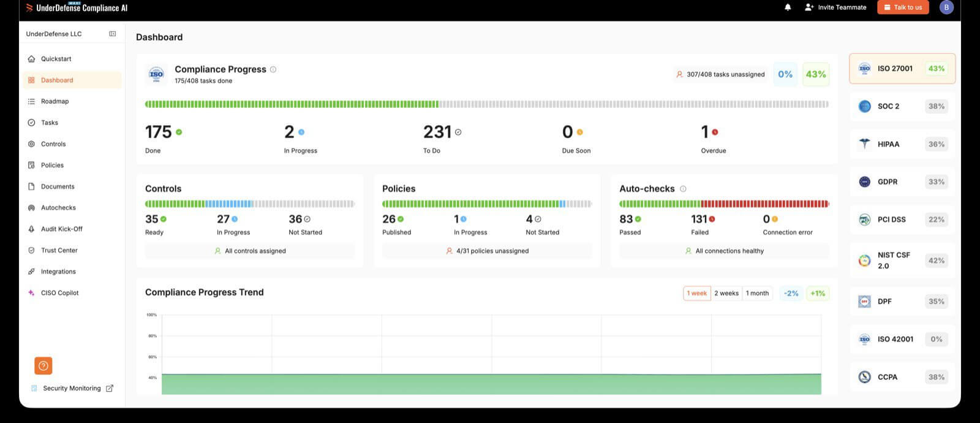
Task: Click the PCI DSS framework logo
Action: click(864, 219)
